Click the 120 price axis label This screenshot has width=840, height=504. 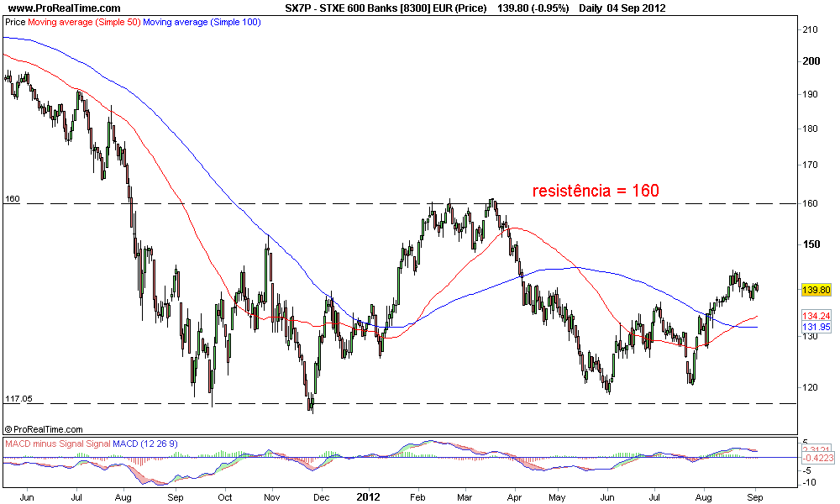click(x=810, y=387)
